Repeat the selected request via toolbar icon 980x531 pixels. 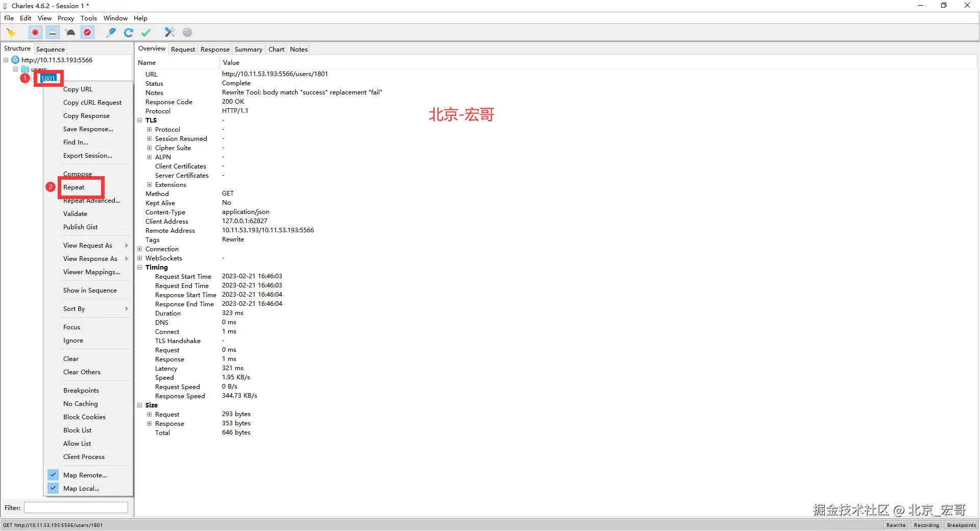129,33
